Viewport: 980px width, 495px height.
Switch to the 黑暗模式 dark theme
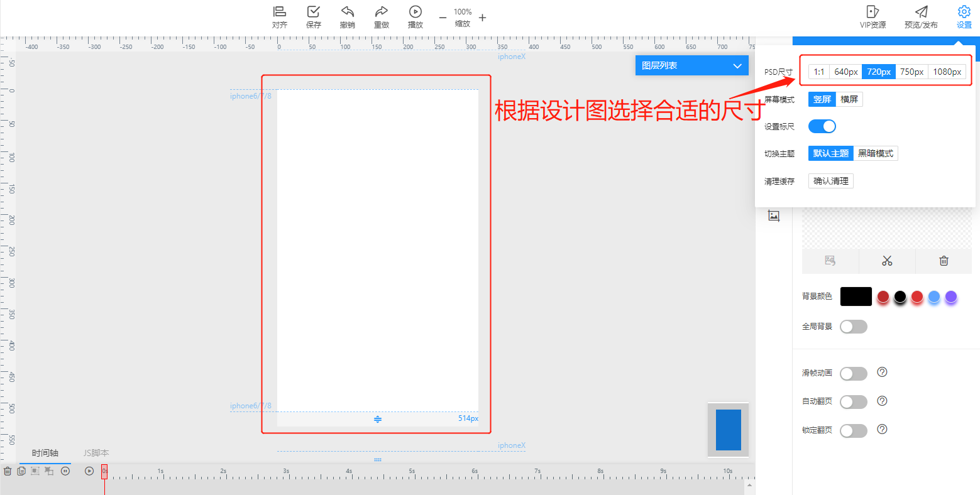876,153
